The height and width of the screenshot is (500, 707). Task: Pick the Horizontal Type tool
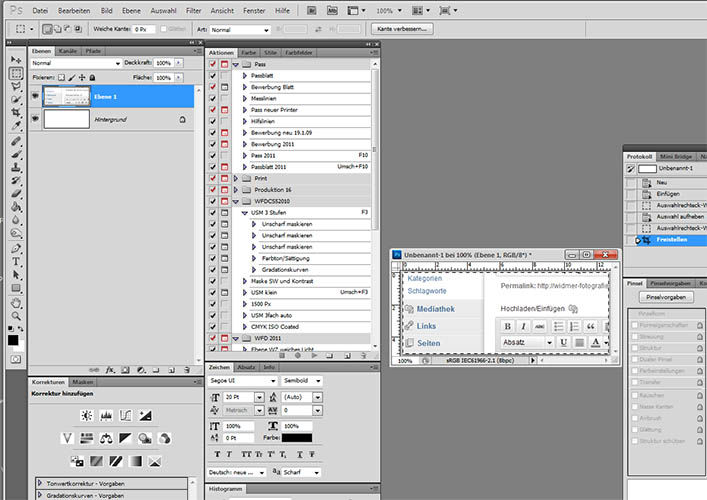coord(16,261)
